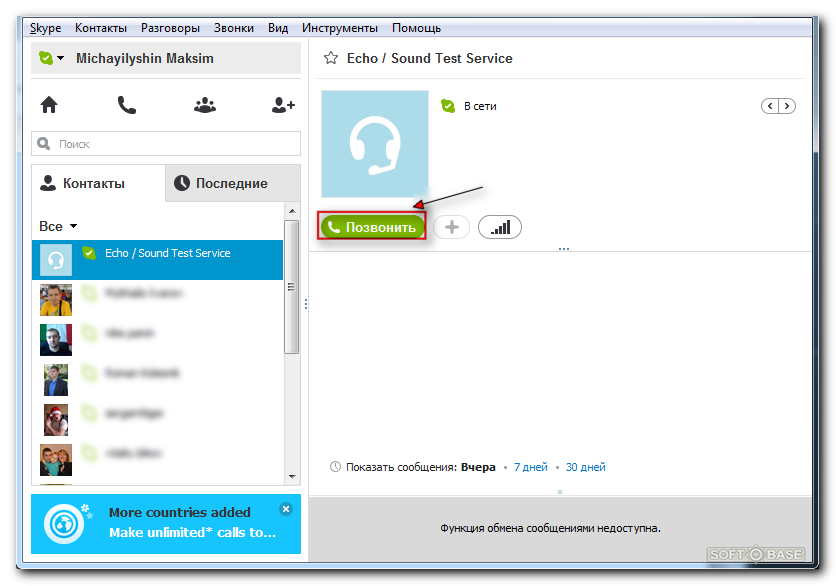Click the green status icon beside В сети
This screenshot has height=586, width=836.
coord(448,106)
